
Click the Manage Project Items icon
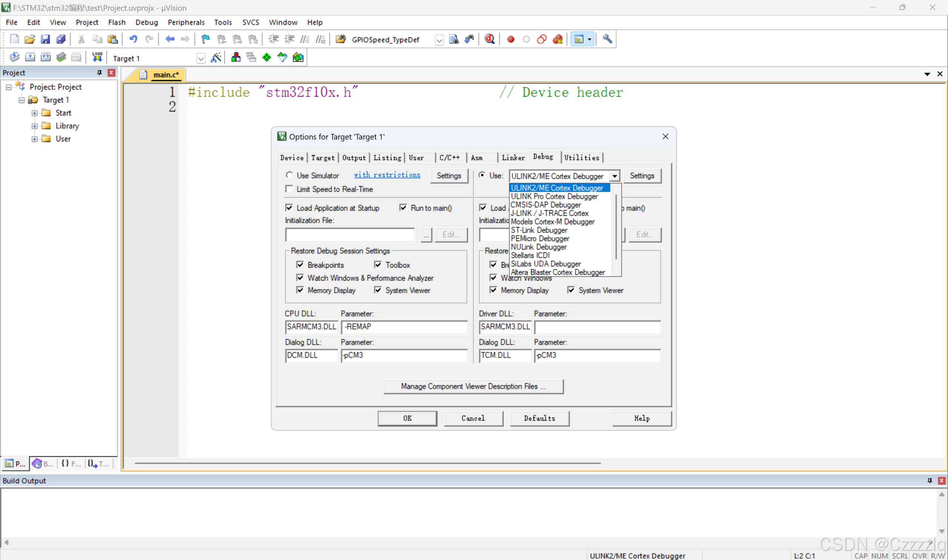tap(236, 58)
